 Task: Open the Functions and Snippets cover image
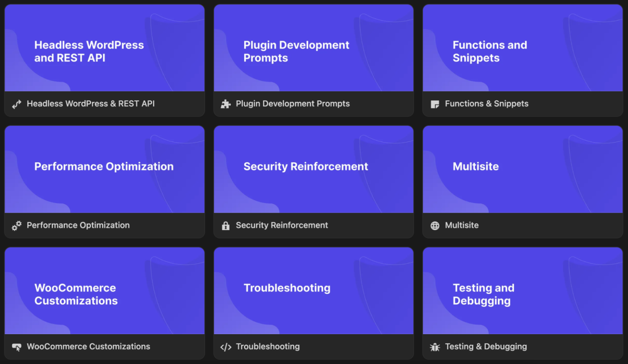coord(523,48)
